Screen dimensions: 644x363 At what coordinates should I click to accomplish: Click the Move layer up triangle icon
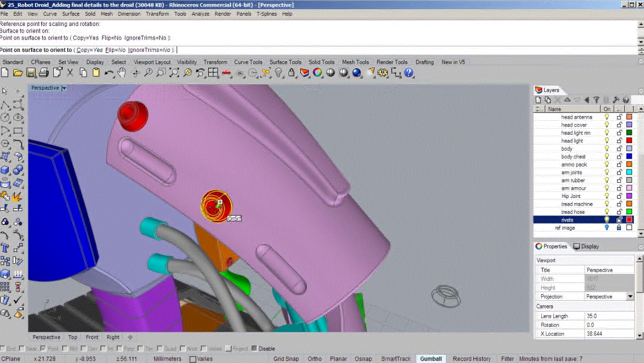coord(568,100)
